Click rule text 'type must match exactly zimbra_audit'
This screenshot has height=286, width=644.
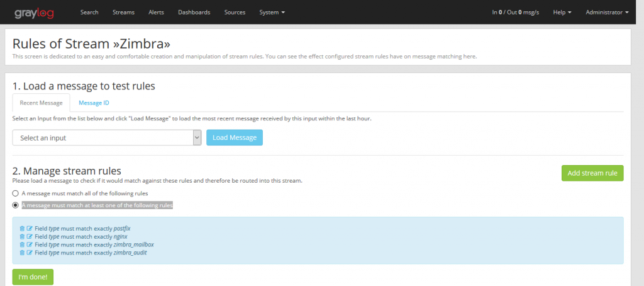97,253
